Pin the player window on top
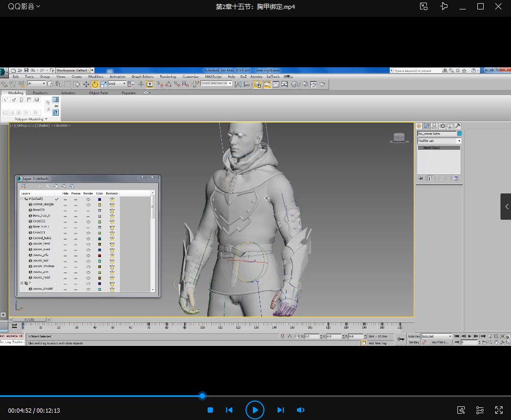 [x=444, y=6]
